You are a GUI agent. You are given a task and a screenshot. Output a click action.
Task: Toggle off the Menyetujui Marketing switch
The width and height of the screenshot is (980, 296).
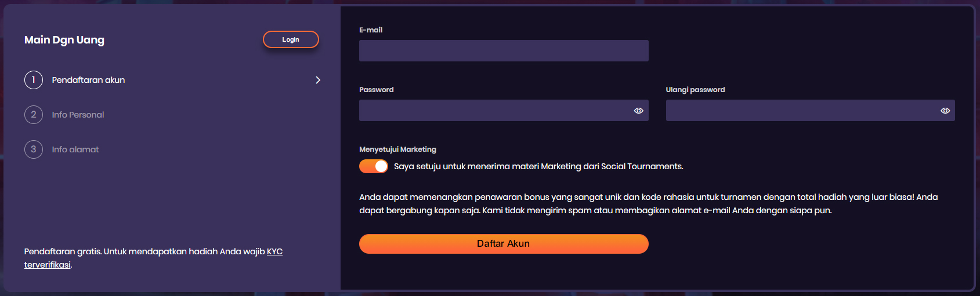coord(374,166)
